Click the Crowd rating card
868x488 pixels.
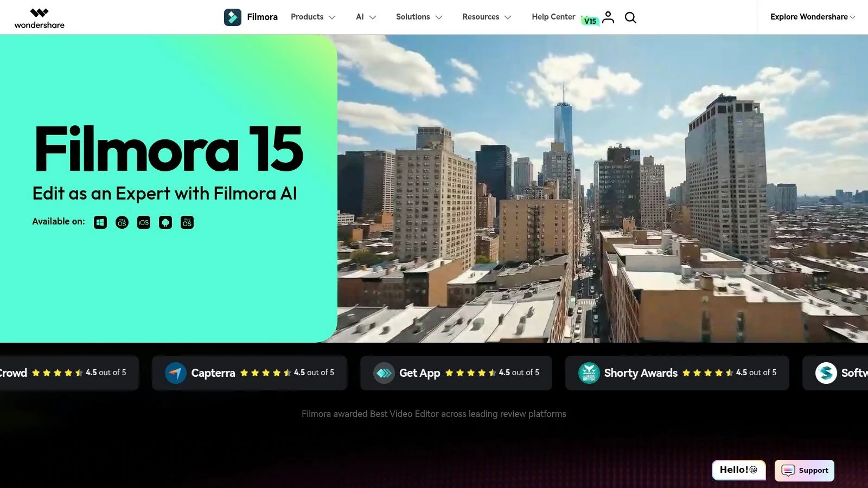click(x=69, y=373)
